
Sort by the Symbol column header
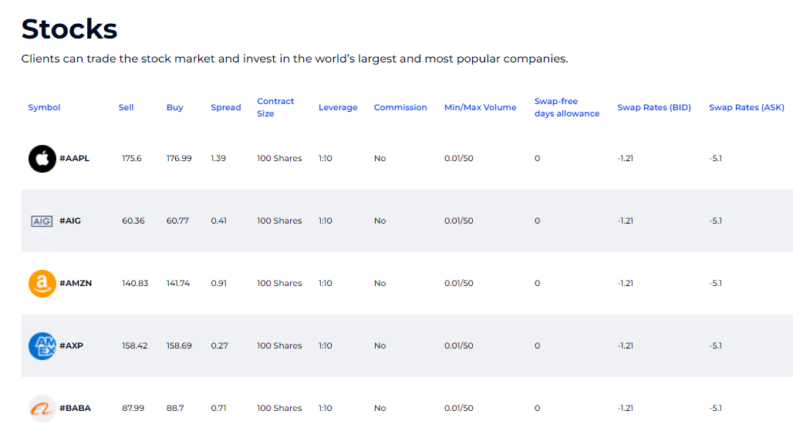[44, 107]
